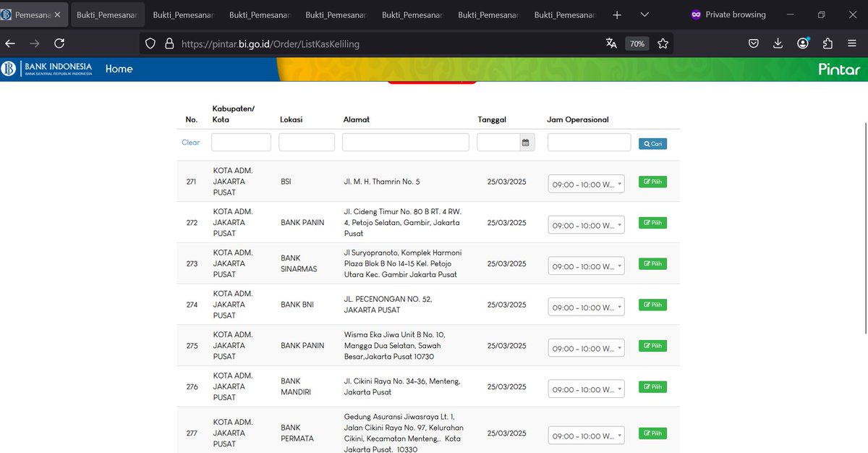868x453 pixels.
Task: Open the Firefox application menu
Action: click(x=852, y=43)
